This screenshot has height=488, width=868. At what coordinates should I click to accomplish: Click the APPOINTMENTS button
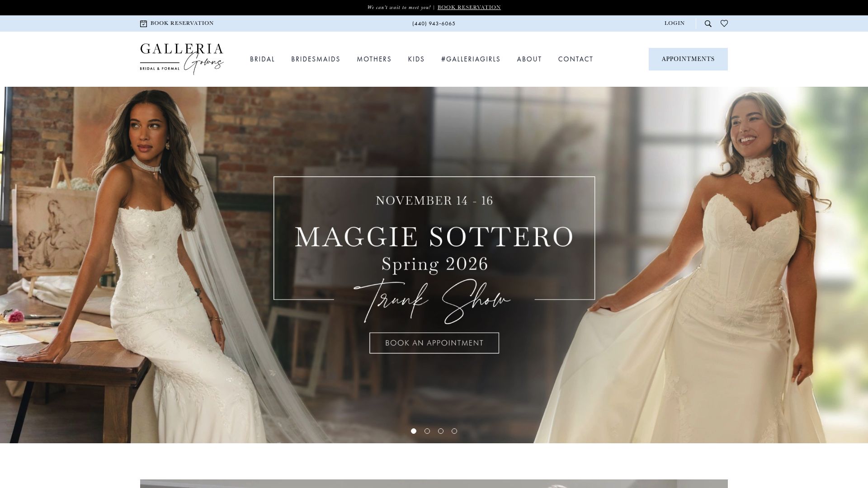pos(688,59)
